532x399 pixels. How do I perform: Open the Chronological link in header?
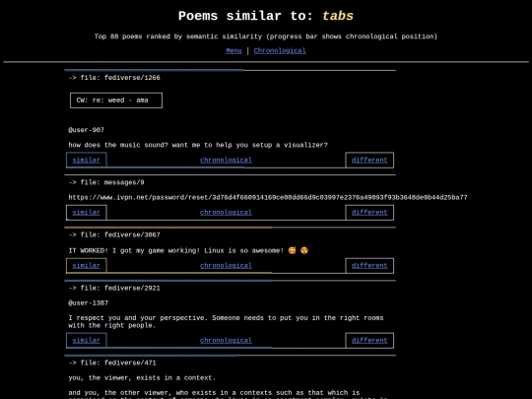click(280, 51)
